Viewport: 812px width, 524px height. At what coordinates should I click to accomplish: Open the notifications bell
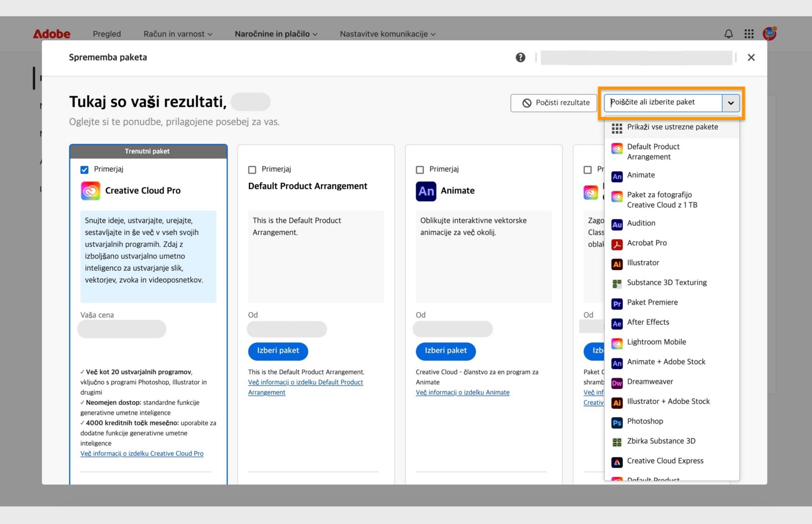tap(728, 34)
